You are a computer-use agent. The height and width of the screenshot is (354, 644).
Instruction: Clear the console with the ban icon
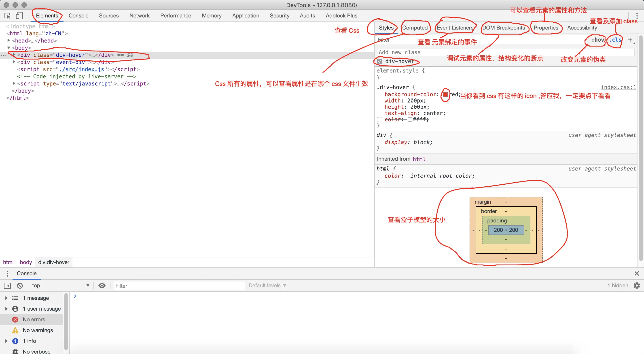(20, 286)
